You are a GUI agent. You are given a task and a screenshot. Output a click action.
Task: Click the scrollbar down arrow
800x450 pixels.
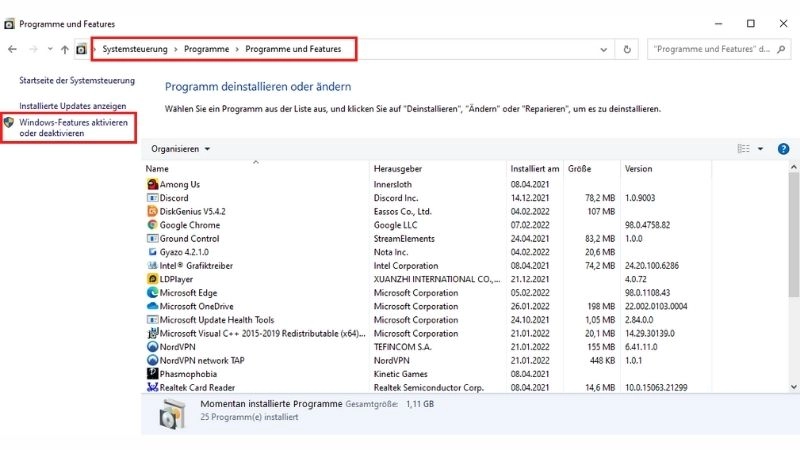click(x=793, y=387)
